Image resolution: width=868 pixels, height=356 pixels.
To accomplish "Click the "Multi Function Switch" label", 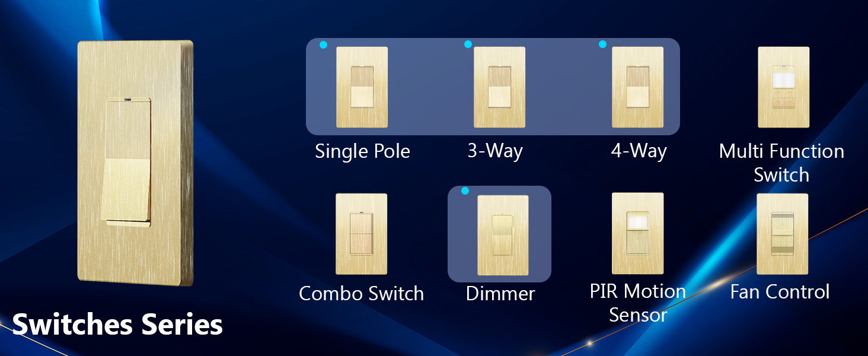I will click(781, 163).
